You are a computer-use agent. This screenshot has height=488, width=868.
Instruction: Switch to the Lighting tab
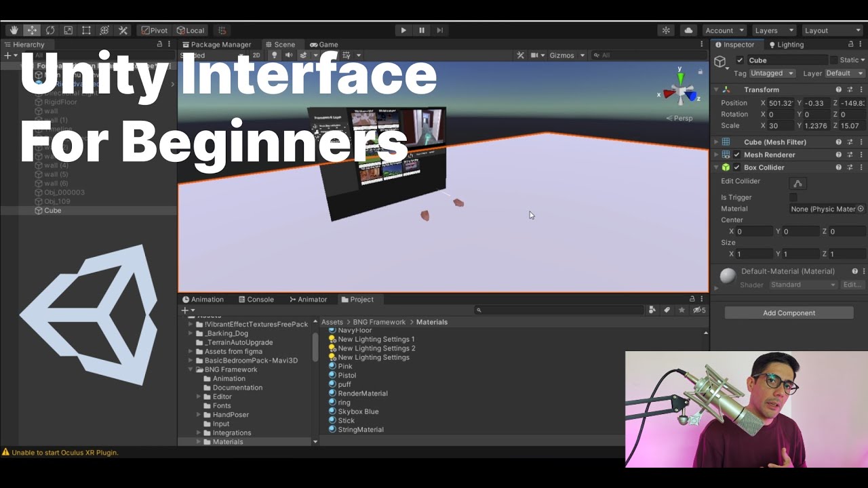785,45
